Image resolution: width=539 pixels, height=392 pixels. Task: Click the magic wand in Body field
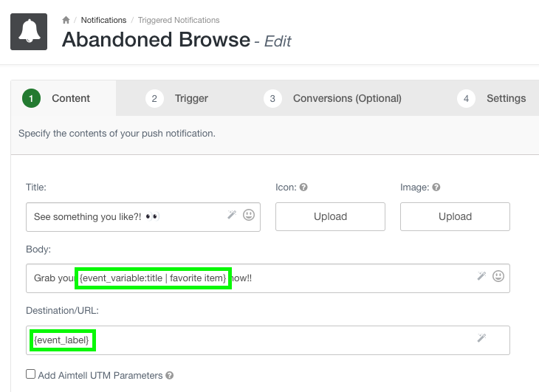[482, 276]
